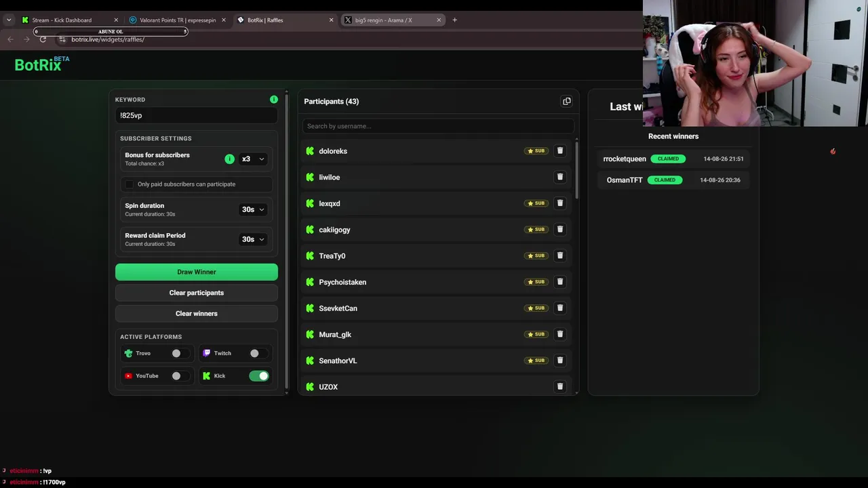Select participant name doloreks
868x488 pixels.
pos(333,151)
